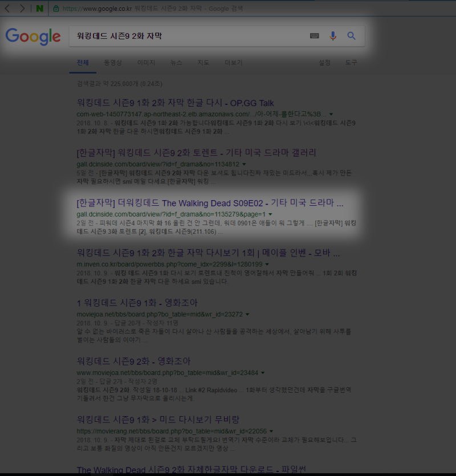Switch to the 뉴스 tab
Image resolution: width=456 pixels, height=476 pixels.
tap(176, 63)
